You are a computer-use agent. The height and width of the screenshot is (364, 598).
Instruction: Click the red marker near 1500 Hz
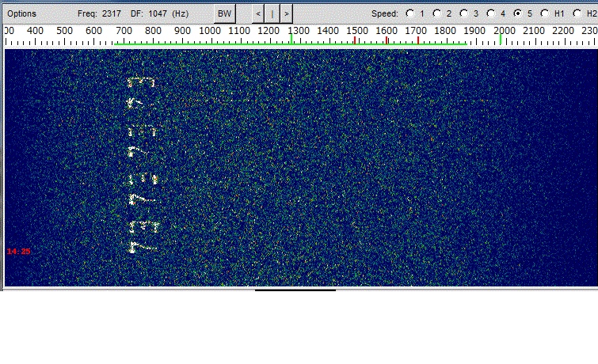click(356, 40)
